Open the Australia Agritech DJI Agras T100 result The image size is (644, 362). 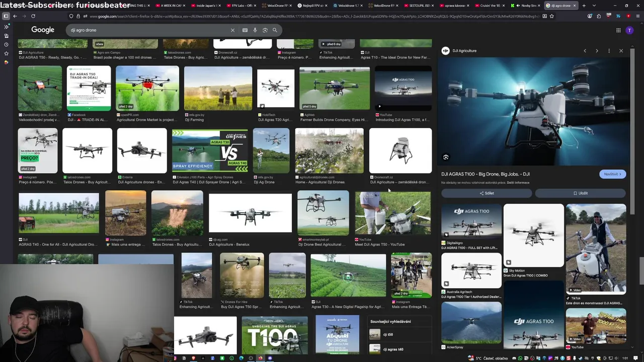point(471,270)
